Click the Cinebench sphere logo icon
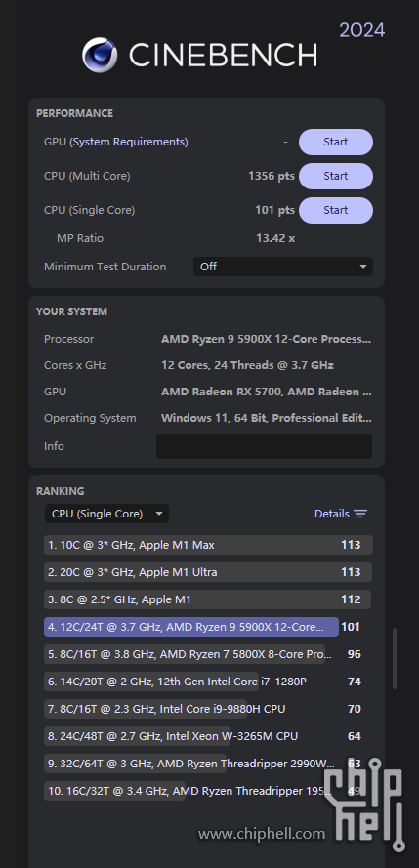Image resolution: width=419 pixels, height=868 pixels. 99,55
